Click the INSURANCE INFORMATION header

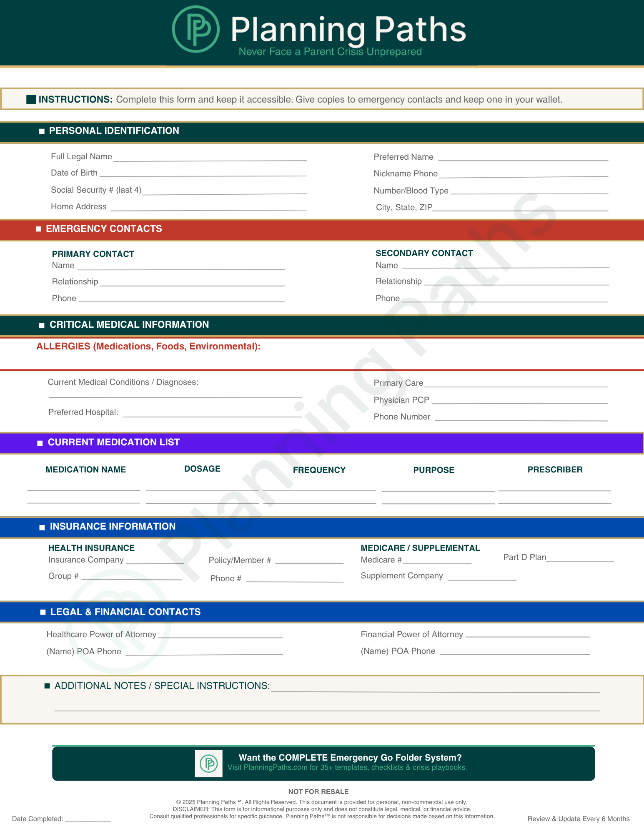(322, 527)
